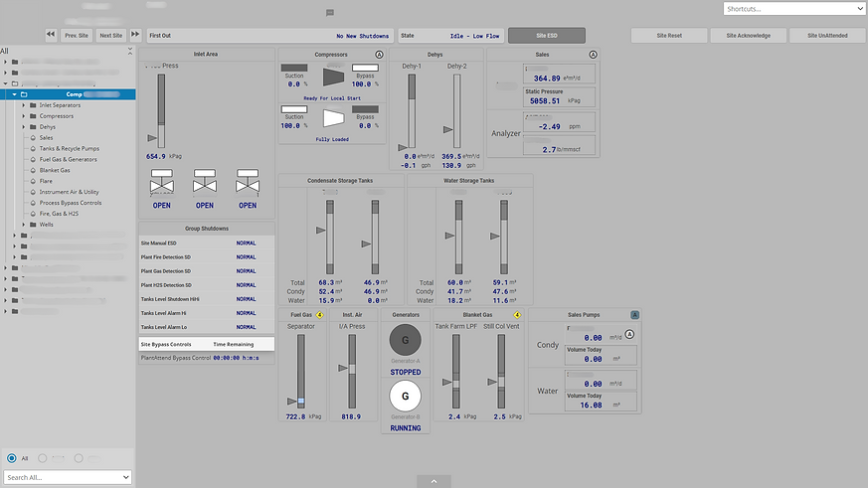Go to Next Site
Viewport: 868px width, 488px height.
[110, 35]
